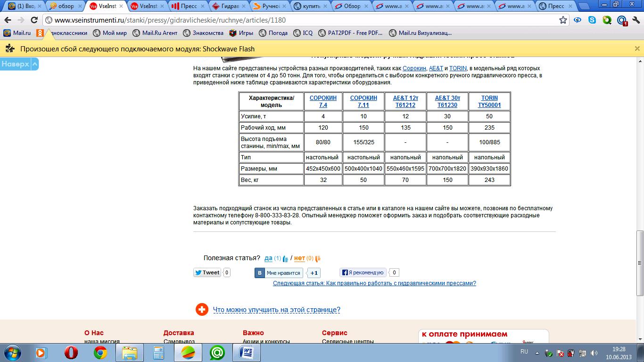Open the next article link about hydraulic presses
Viewport: 644px width, 362px height.
tap(374, 283)
